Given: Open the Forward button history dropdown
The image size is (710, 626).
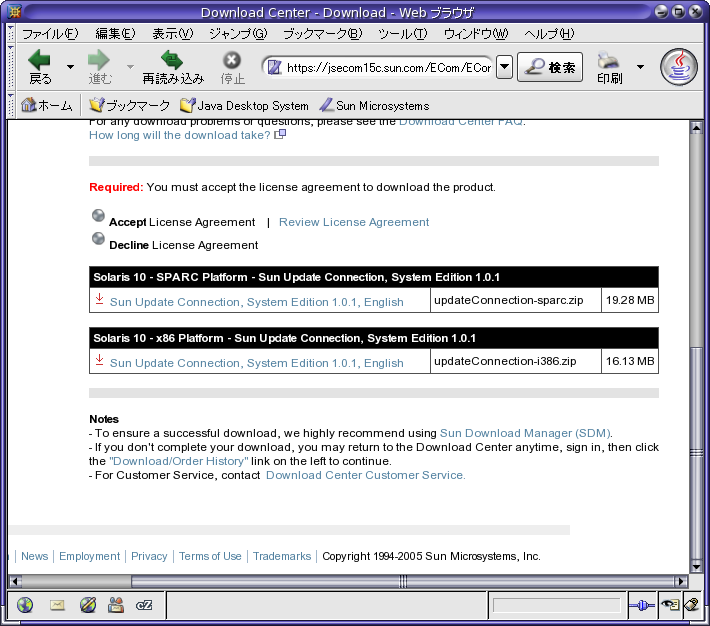Looking at the screenshot, I should [130, 67].
